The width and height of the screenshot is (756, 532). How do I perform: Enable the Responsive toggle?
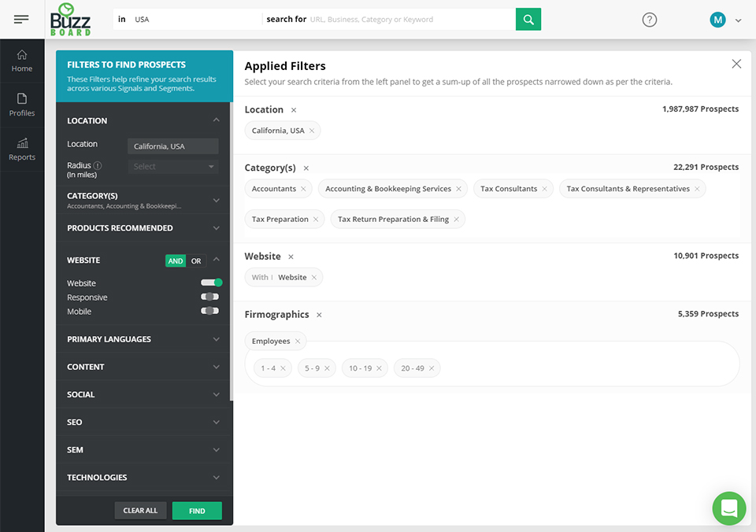[209, 297]
